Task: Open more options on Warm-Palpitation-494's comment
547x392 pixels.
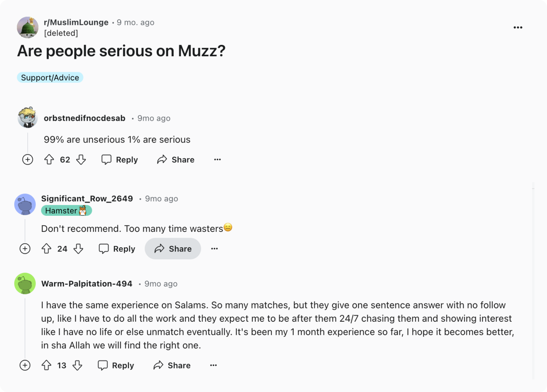Action: [x=213, y=365]
